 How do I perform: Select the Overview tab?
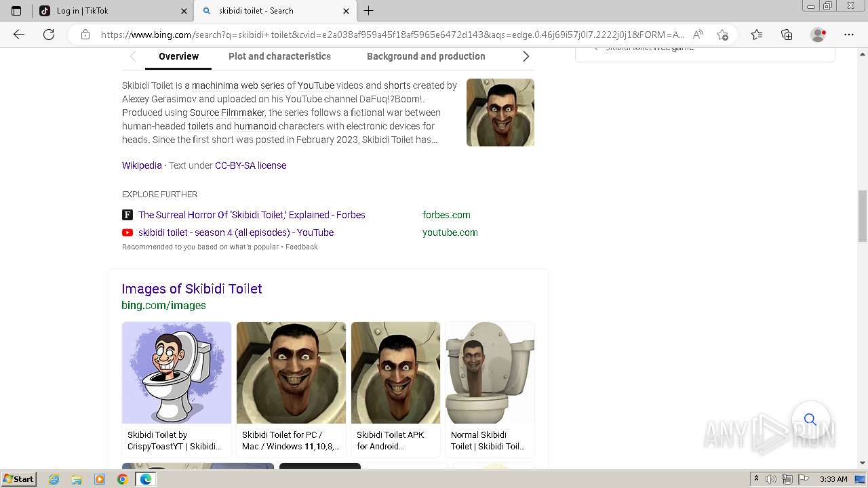178,56
